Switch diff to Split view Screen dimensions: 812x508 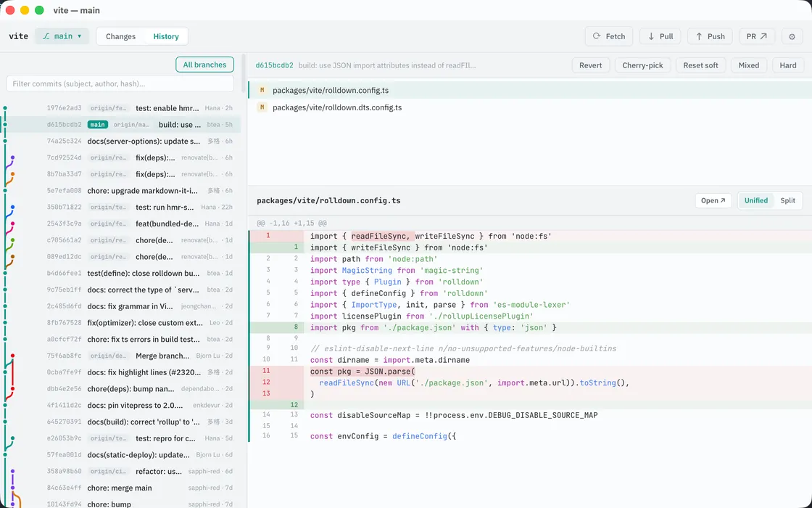click(x=787, y=200)
